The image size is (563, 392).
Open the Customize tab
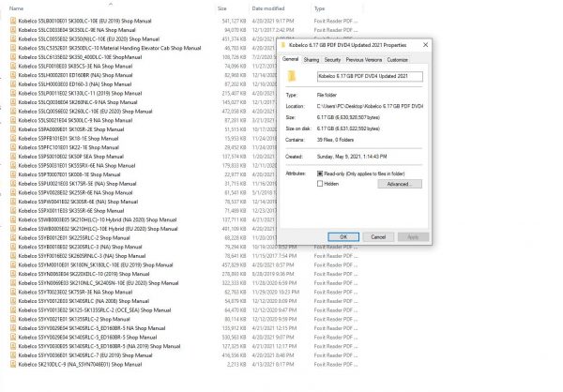[398, 60]
